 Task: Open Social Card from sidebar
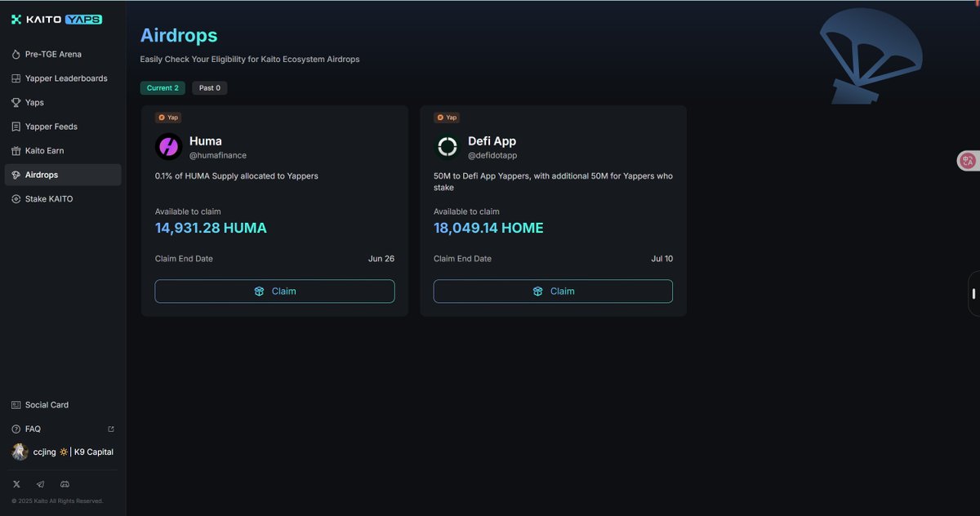63,405
